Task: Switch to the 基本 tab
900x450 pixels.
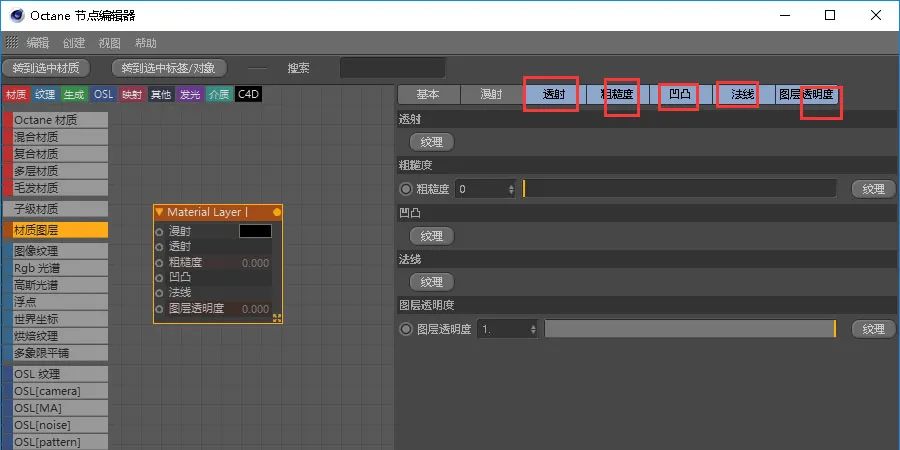Action: pos(428,95)
